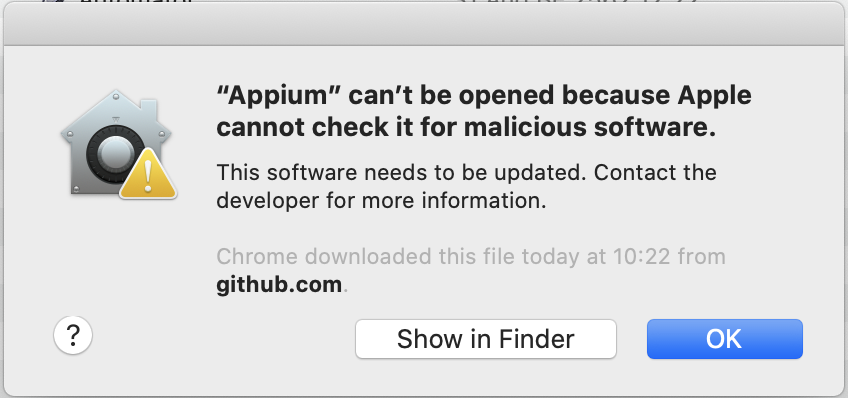The image size is (848, 398).
Task: Click the bold github.com source text
Action: pyautogui.click(x=279, y=284)
